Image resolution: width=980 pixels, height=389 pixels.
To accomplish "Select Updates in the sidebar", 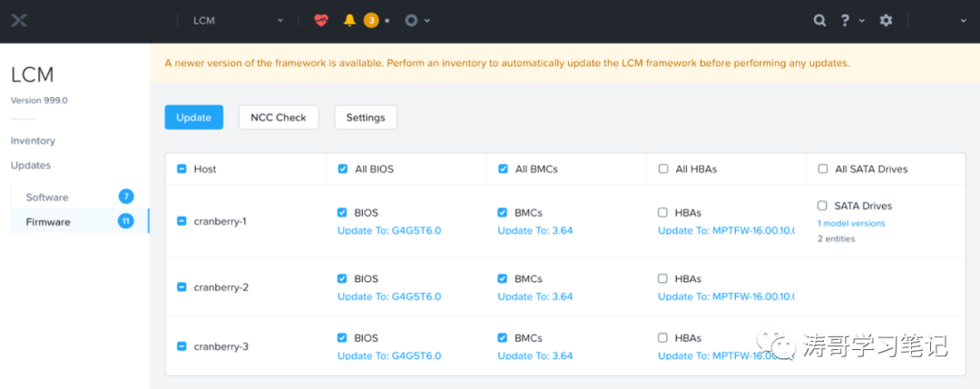I will pyautogui.click(x=31, y=165).
